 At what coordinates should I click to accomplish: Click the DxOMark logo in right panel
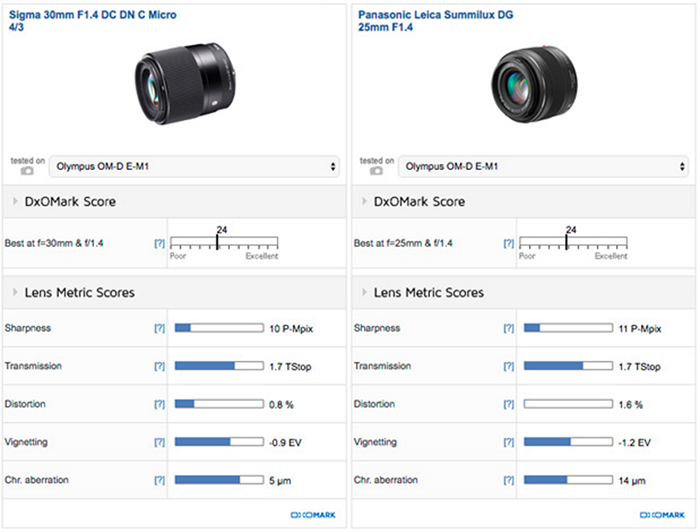click(662, 514)
